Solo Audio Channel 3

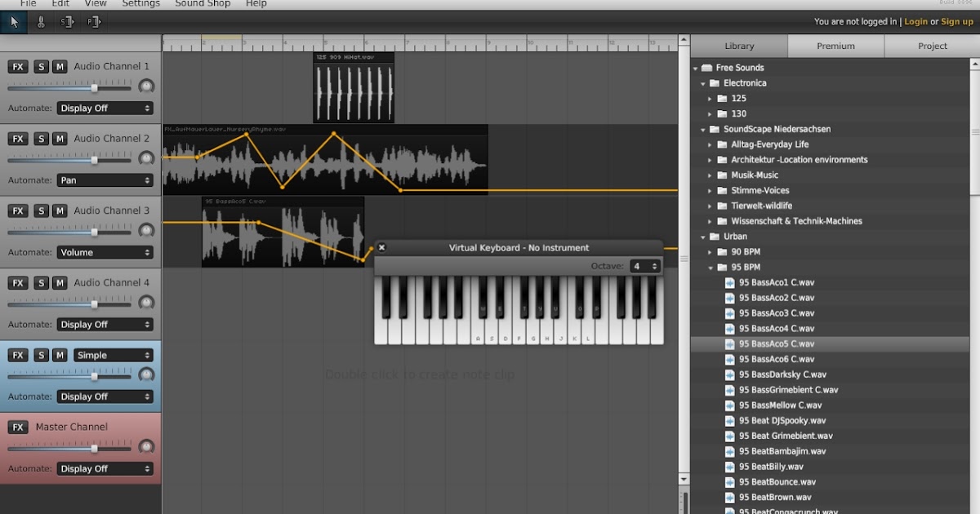pyautogui.click(x=41, y=210)
